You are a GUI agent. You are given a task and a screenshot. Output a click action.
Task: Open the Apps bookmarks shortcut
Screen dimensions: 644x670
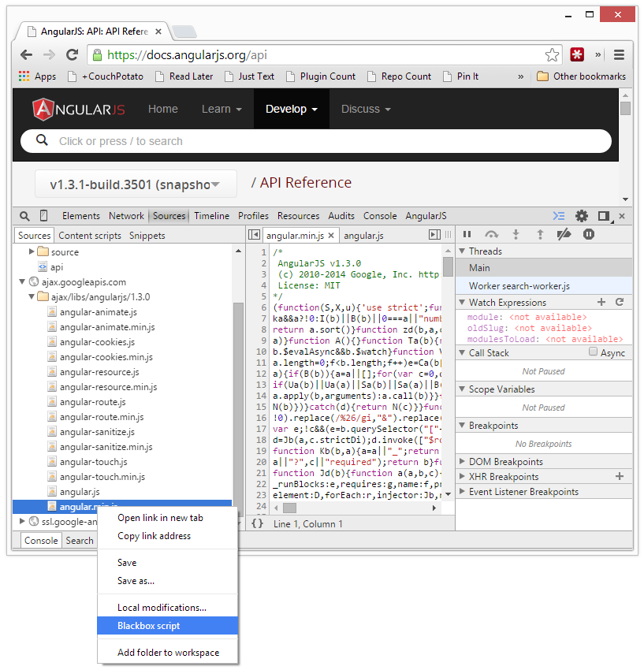38,76
